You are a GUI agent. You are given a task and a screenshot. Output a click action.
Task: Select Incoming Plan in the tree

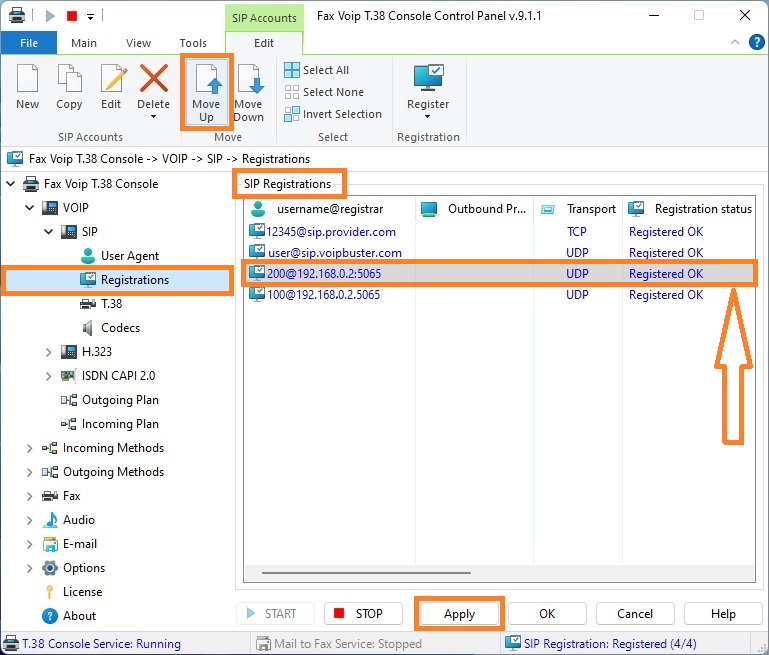click(x=110, y=424)
